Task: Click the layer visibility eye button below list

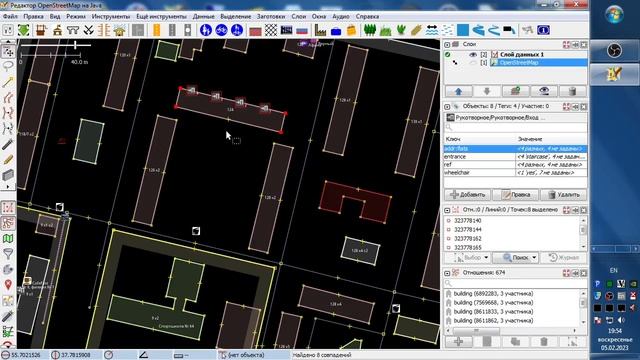Action: click(x=544, y=91)
